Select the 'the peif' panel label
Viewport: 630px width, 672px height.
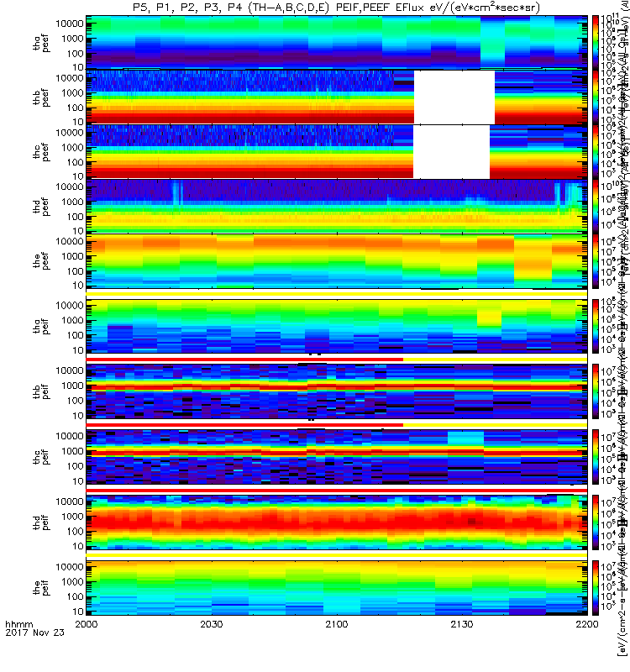click(41, 587)
